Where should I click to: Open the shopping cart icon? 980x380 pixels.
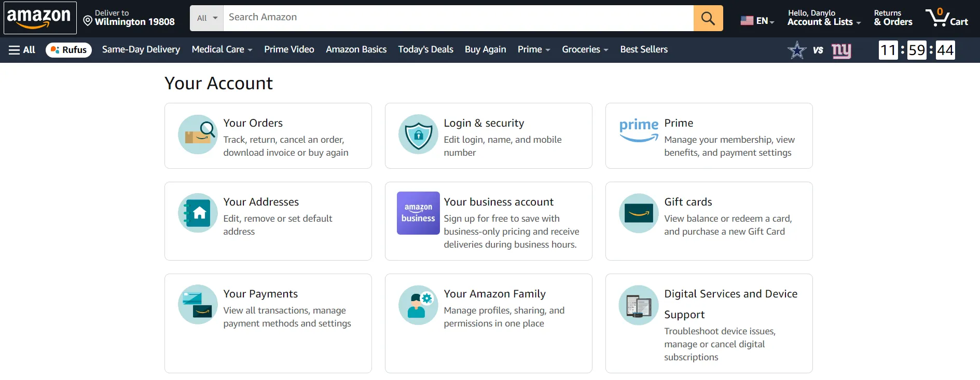point(946,18)
